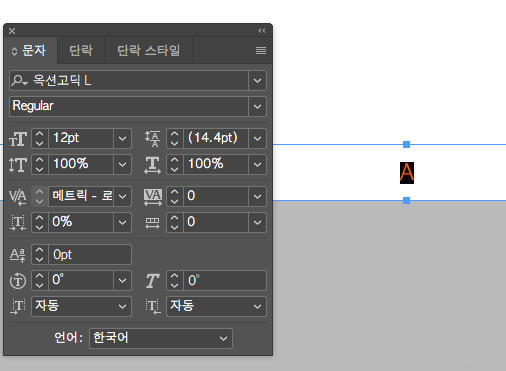
Task: Click the selected letter A on canvas
Action: coord(407,173)
